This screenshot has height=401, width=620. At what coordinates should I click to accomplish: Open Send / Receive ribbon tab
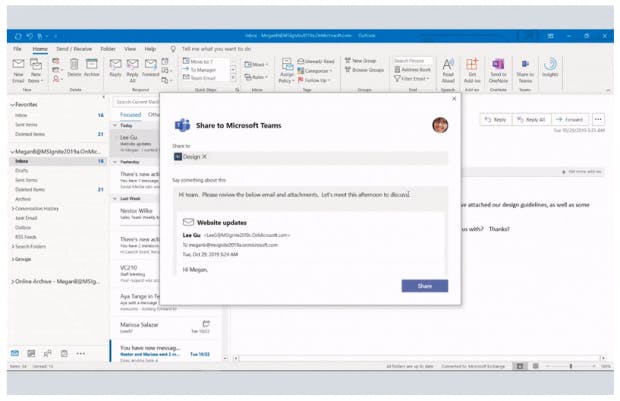pyautogui.click(x=74, y=49)
